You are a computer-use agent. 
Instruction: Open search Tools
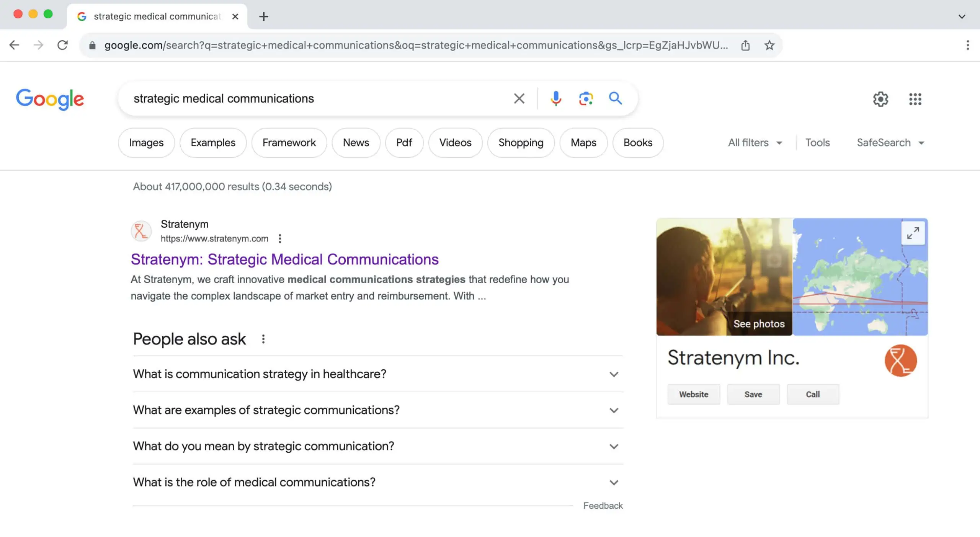pos(817,142)
